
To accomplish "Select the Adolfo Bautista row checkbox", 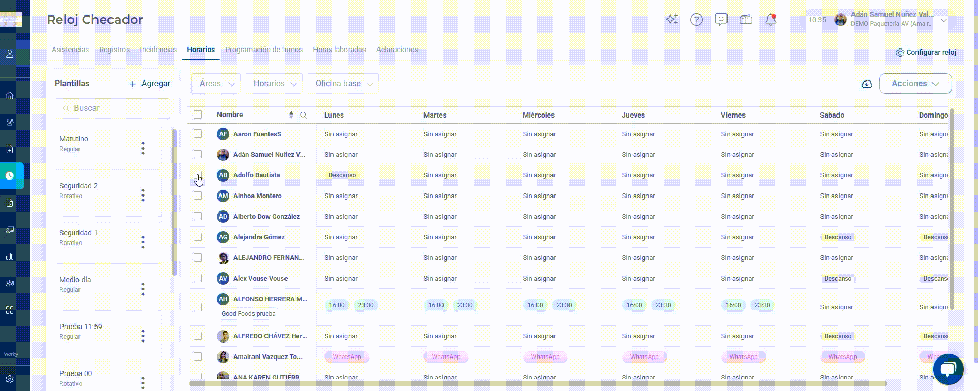I will [x=198, y=175].
